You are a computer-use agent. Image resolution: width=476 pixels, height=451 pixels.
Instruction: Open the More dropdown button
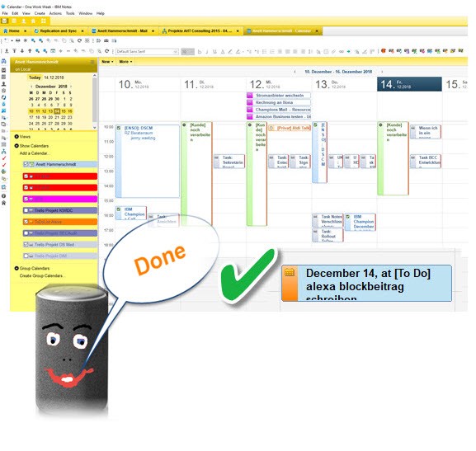(x=125, y=62)
